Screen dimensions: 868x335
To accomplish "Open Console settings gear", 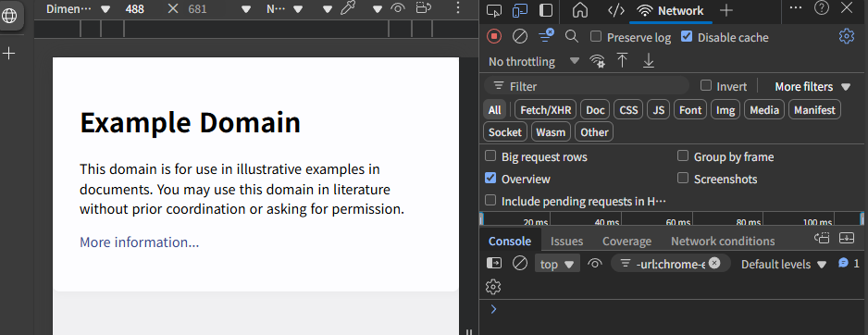I will pyautogui.click(x=493, y=287).
